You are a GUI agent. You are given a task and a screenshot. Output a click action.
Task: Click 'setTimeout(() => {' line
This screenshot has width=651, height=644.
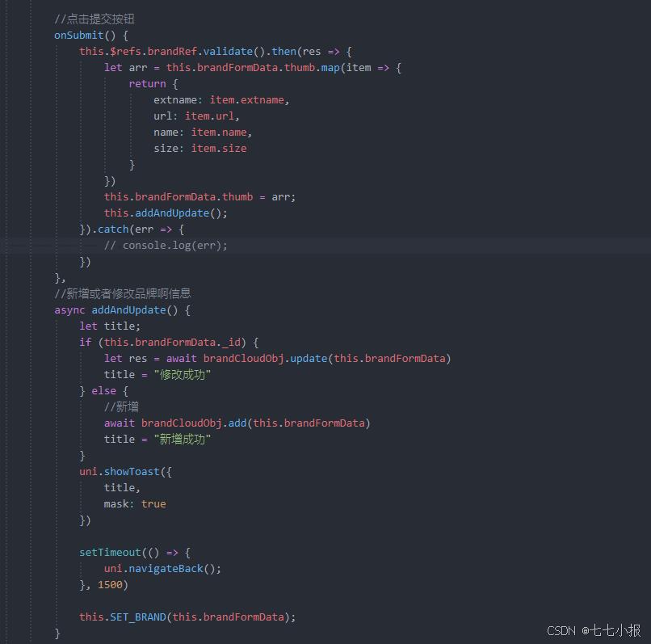click(x=135, y=553)
